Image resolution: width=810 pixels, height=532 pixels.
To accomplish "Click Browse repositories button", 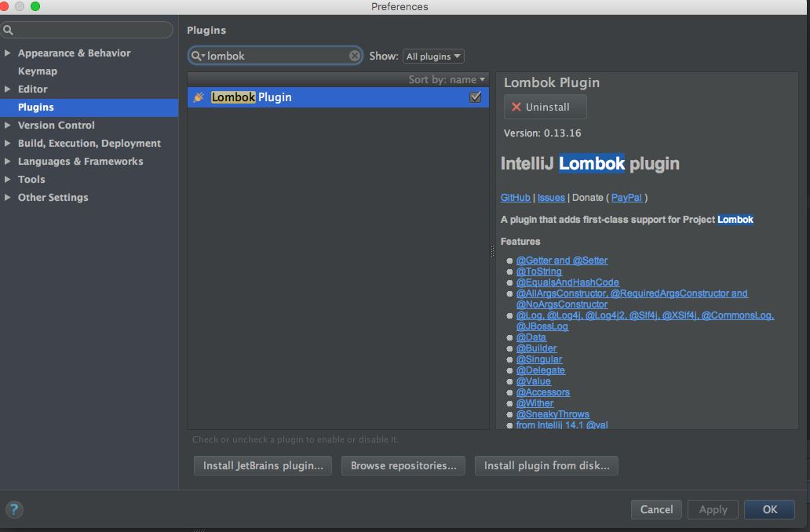I will (x=403, y=465).
